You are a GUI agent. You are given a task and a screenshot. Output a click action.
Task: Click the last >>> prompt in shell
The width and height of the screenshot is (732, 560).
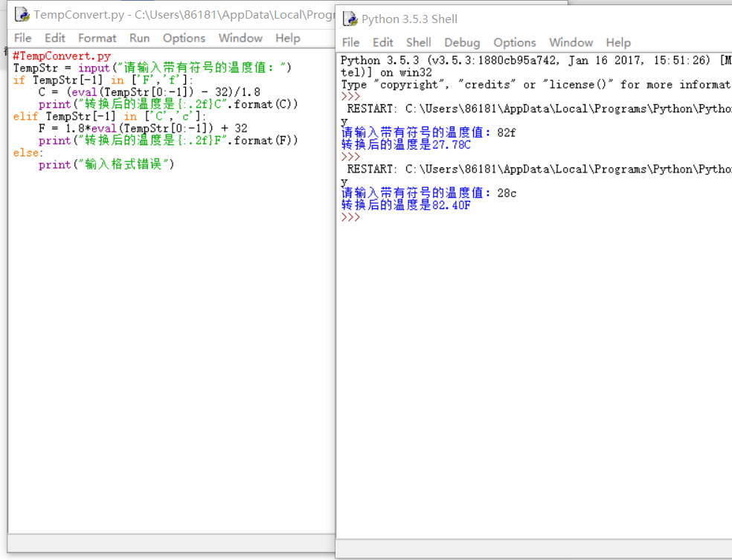[x=350, y=217]
